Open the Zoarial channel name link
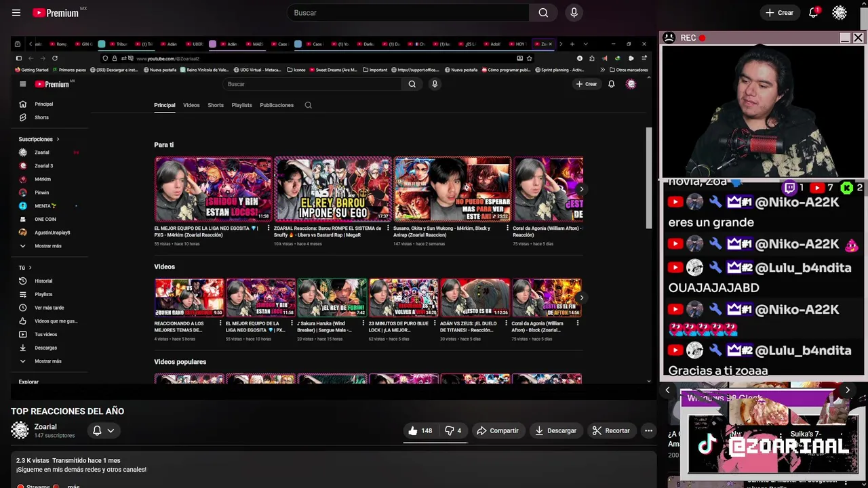868x488 pixels. [45, 427]
